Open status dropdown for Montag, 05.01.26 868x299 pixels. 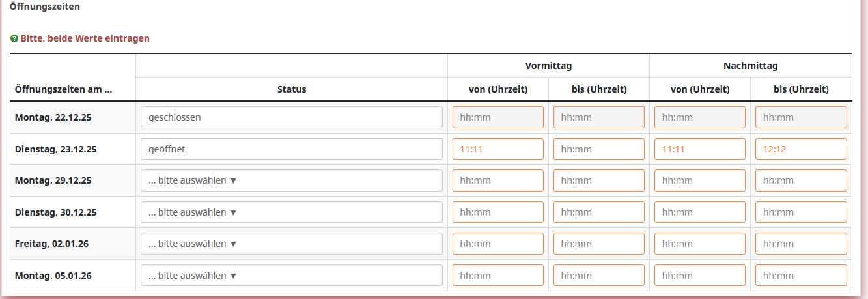[291, 276]
